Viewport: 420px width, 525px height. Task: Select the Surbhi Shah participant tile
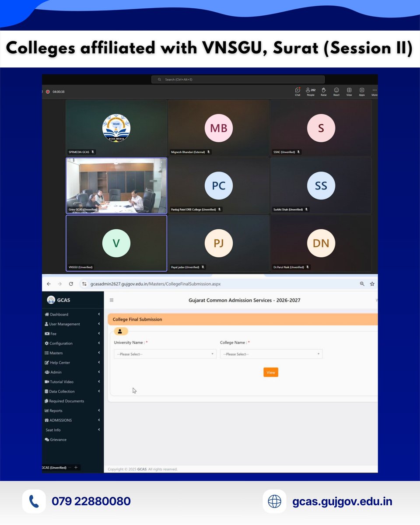pyautogui.click(x=321, y=185)
